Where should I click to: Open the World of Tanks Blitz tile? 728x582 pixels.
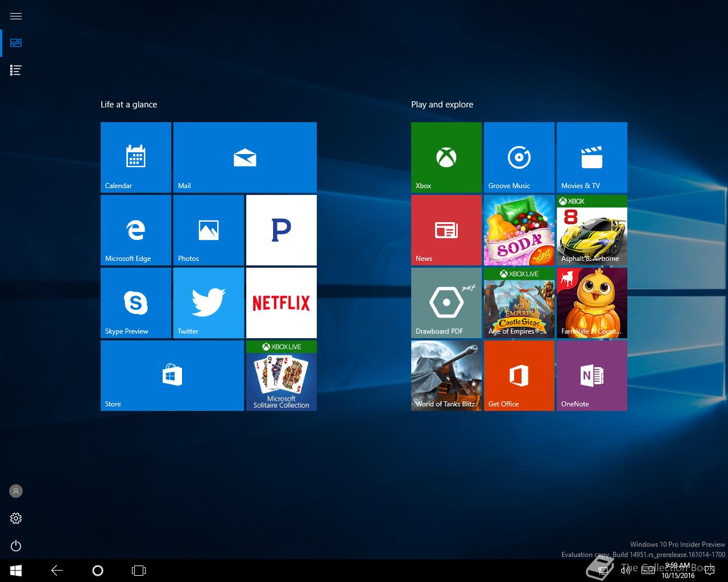tap(446, 376)
